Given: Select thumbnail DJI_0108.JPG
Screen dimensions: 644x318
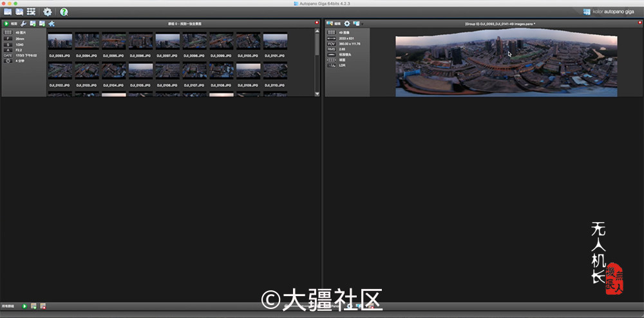Looking at the screenshot, I should (x=222, y=71).
